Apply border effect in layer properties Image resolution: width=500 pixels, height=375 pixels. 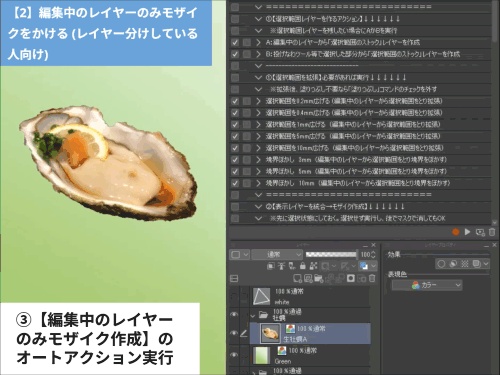coord(441,264)
